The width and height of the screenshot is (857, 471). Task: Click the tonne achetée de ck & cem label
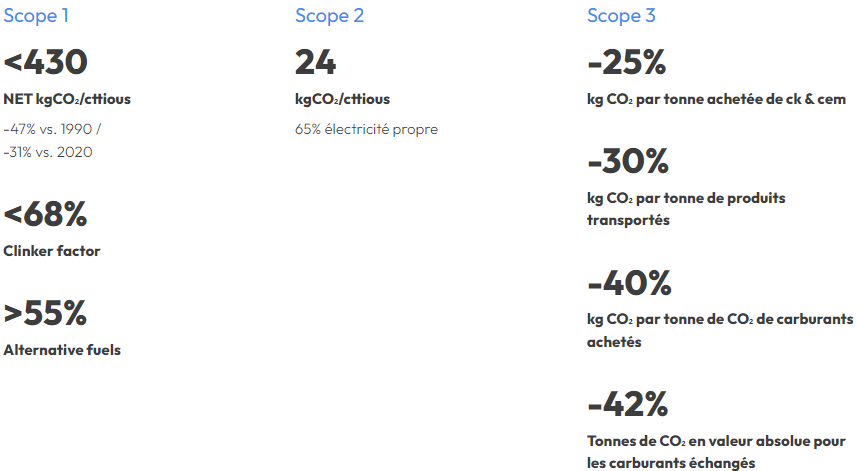(x=717, y=99)
